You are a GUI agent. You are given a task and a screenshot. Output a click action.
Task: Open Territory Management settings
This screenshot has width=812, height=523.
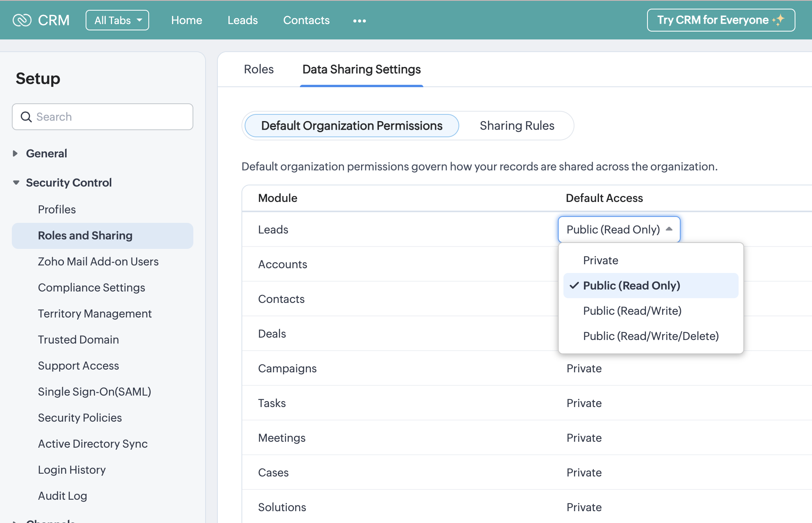(95, 314)
